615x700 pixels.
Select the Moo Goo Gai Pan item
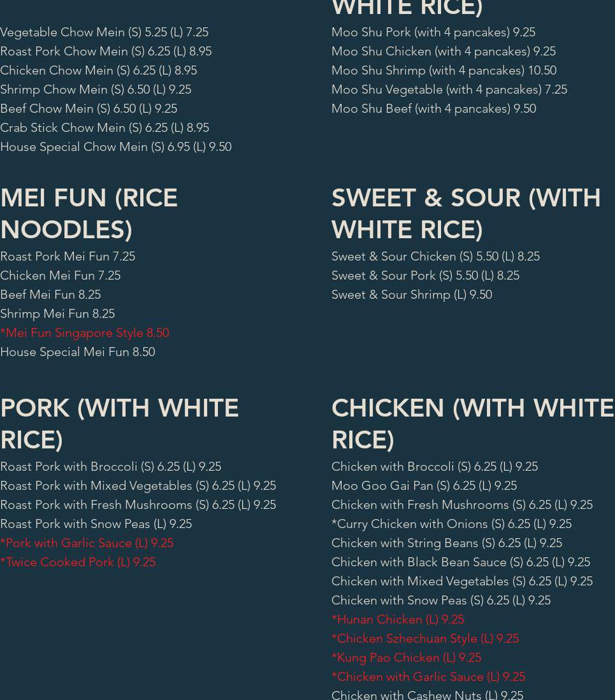click(x=424, y=486)
